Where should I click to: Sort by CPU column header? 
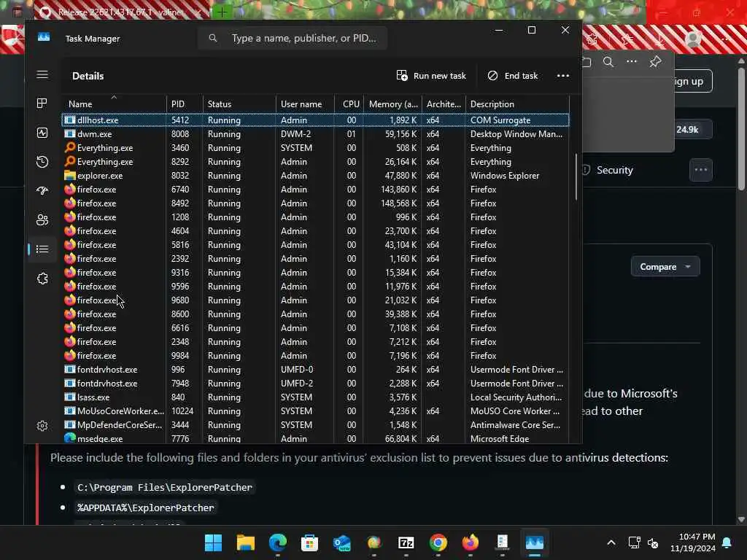(x=350, y=104)
